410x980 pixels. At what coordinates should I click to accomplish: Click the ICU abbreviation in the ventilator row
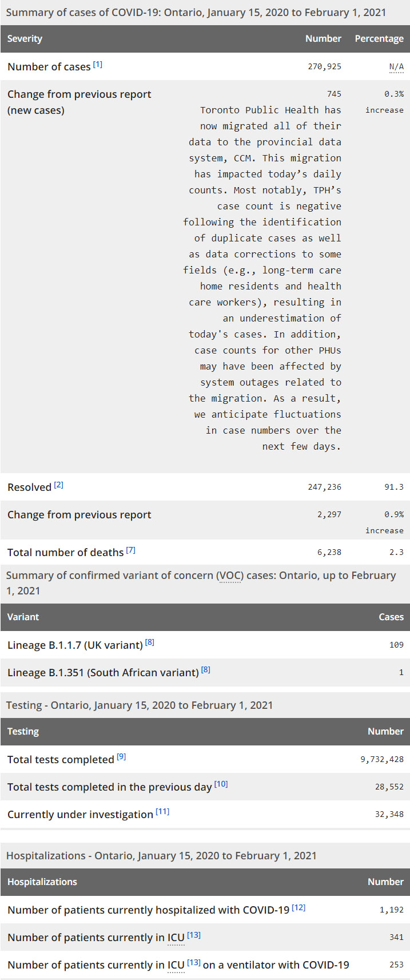tap(176, 965)
